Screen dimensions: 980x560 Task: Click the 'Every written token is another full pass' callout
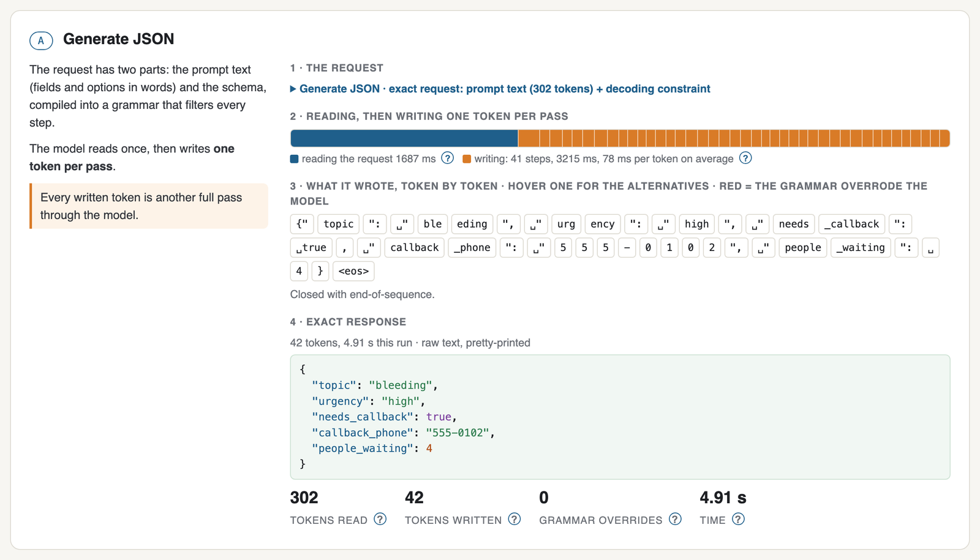coord(149,206)
